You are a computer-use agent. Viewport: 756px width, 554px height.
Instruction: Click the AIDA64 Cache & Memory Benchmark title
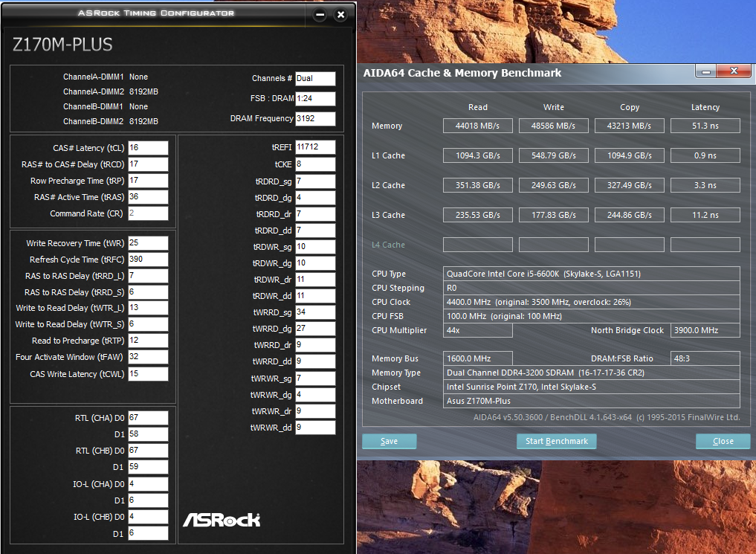[462, 73]
